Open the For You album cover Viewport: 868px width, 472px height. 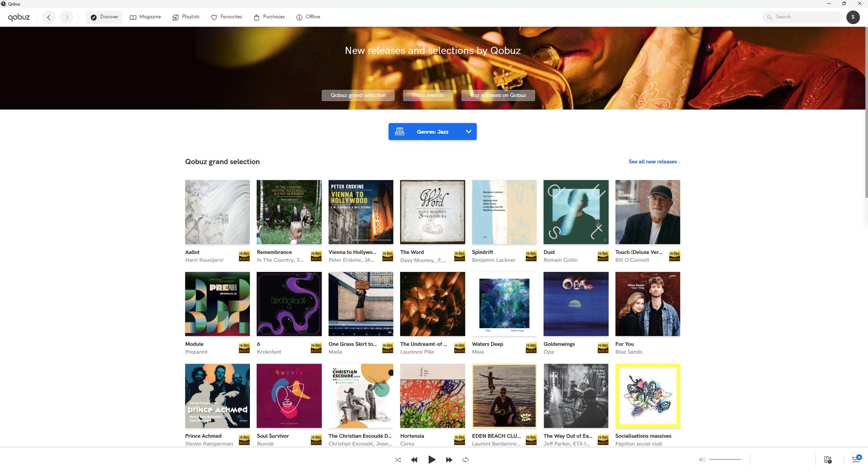[648, 304]
